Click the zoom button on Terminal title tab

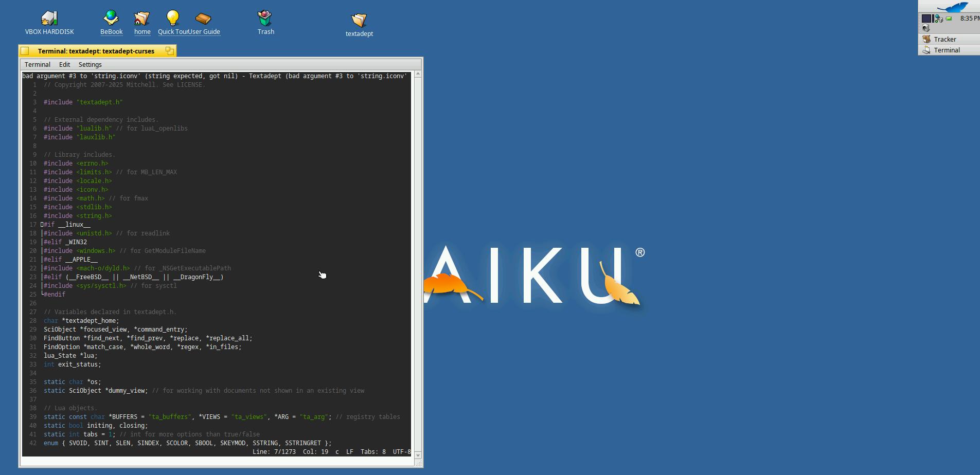point(169,51)
